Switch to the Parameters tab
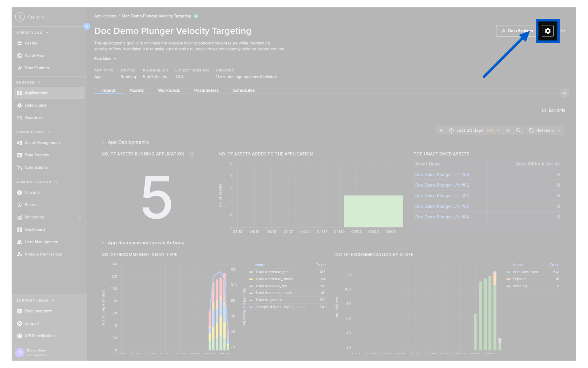Viewport: 588px width, 368px height. [206, 90]
